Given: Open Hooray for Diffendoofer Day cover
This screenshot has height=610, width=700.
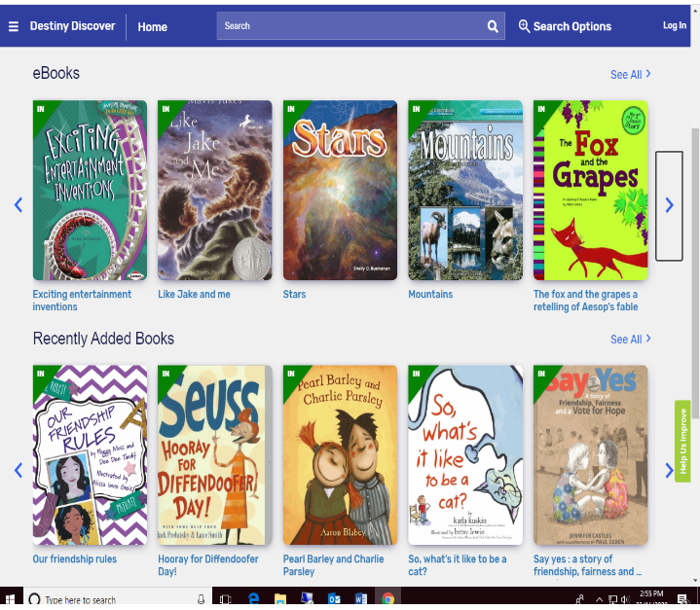Looking at the screenshot, I should point(215,455).
